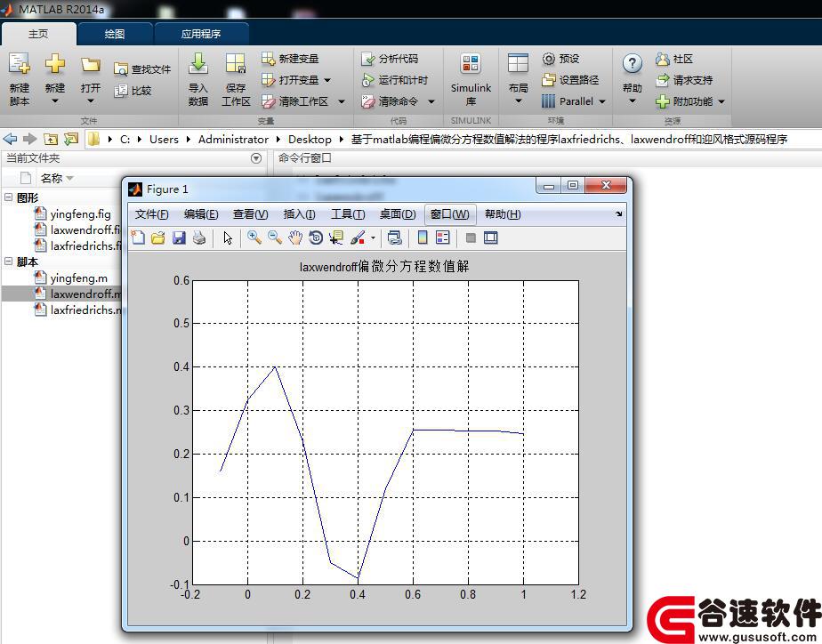This screenshot has width=822, height=644.
Task: Switch to the 应用程序 tab
Action: coord(201,34)
